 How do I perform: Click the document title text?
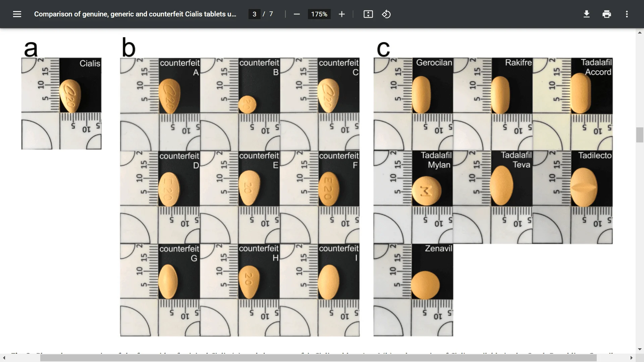point(135,14)
